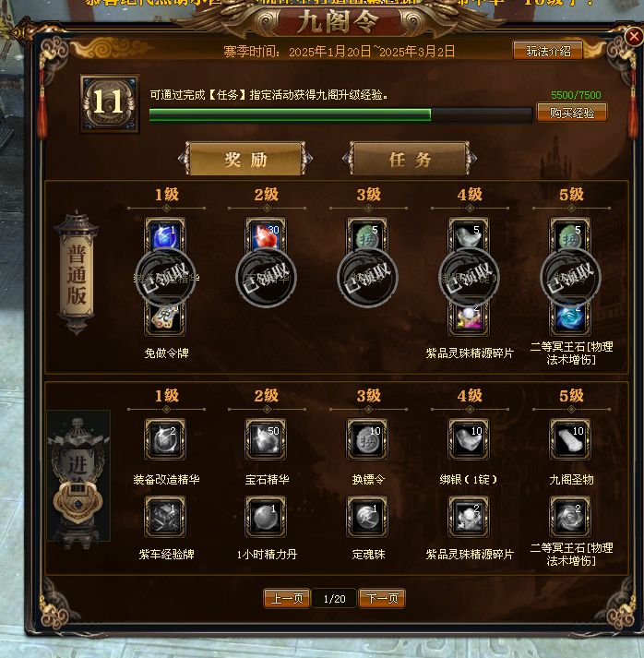Click the green experience progress bar

[340, 115]
